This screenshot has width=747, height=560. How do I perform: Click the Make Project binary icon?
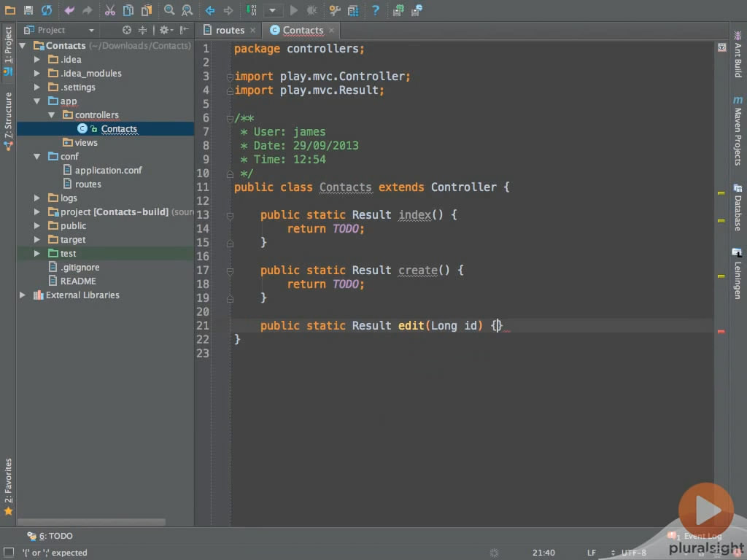(252, 10)
